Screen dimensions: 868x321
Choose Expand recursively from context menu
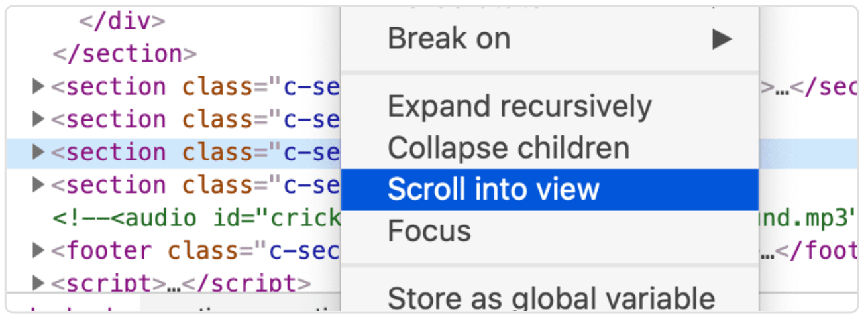point(519,107)
